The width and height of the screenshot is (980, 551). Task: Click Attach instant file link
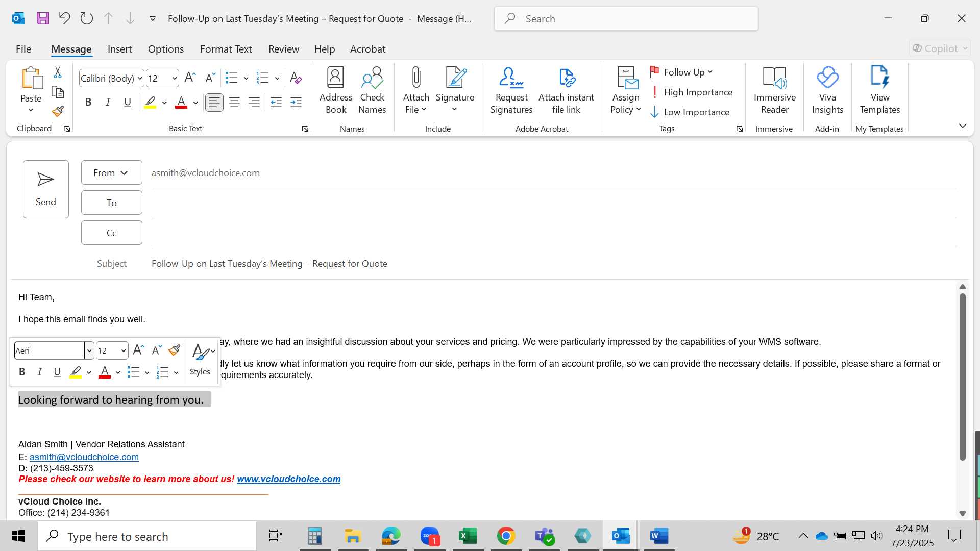(x=566, y=91)
